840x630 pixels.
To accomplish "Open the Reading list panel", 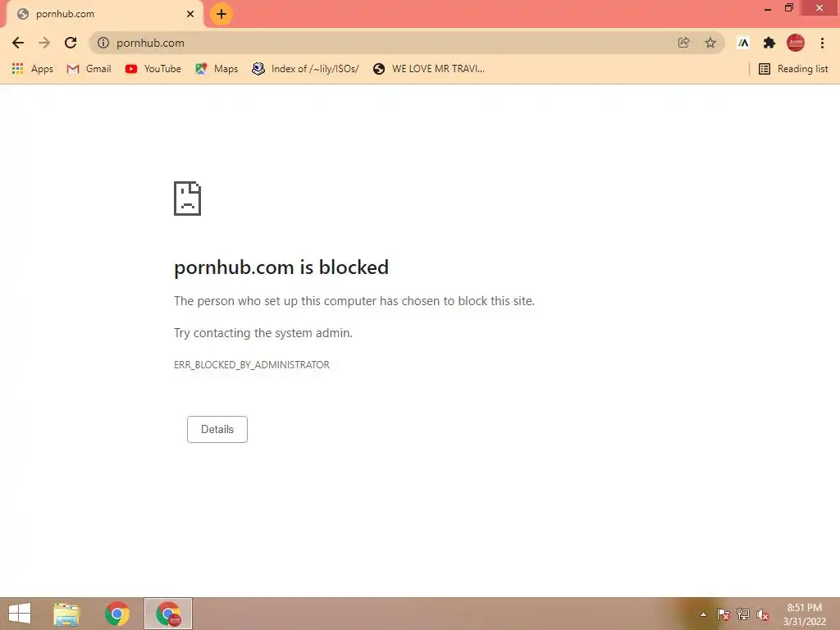I will 793,69.
